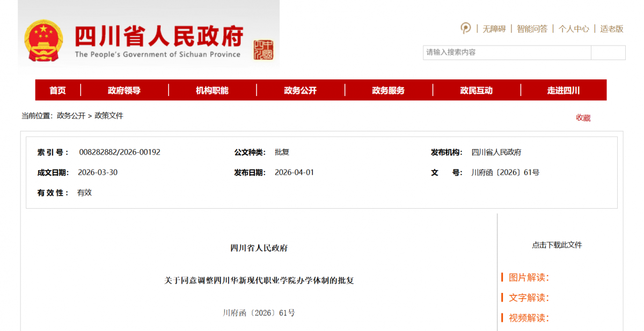Click the Sichuan government national emblem logo
644x331 pixels.
[43, 40]
